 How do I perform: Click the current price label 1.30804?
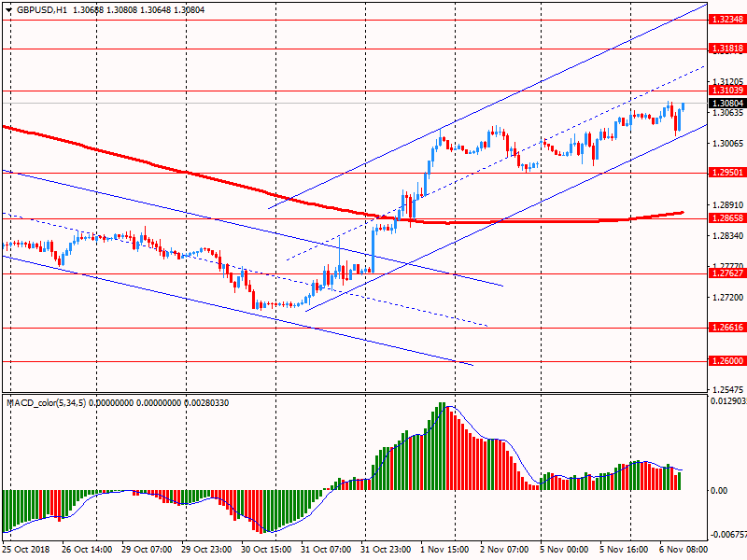tap(727, 104)
